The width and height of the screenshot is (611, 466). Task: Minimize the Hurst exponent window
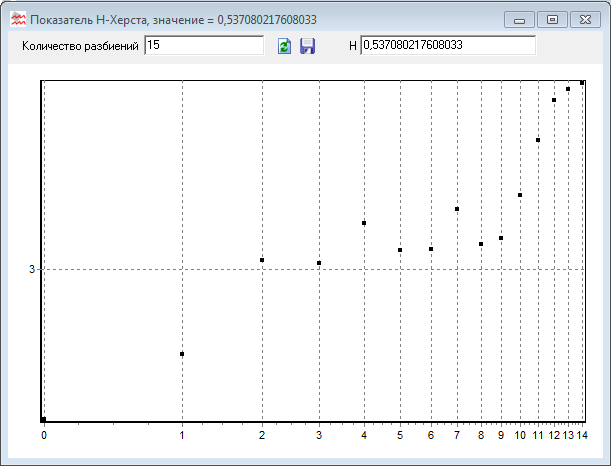pyautogui.click(x=520, y=19)
